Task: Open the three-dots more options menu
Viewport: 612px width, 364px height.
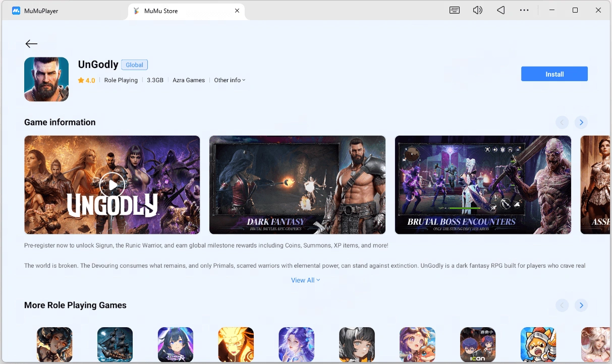Action: (x=524, y=10)
